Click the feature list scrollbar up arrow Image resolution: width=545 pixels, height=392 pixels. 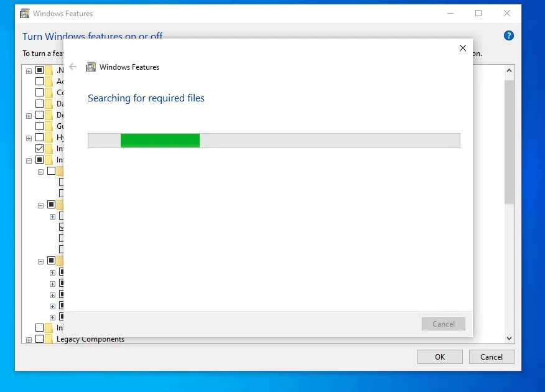click(x=509, y=70)
